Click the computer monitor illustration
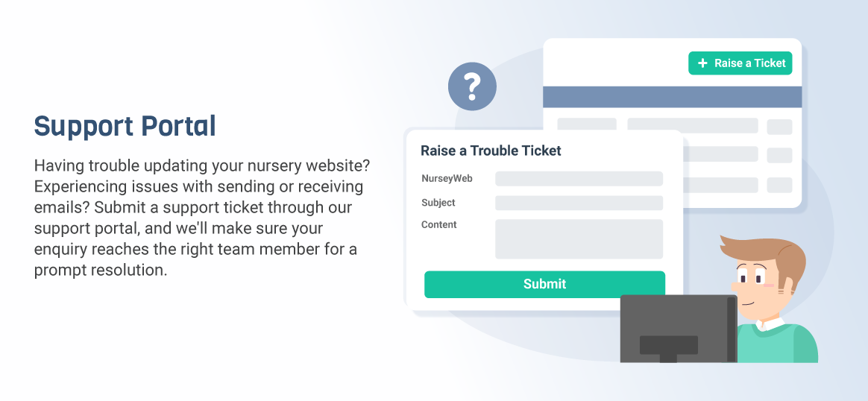 [679, 329]
